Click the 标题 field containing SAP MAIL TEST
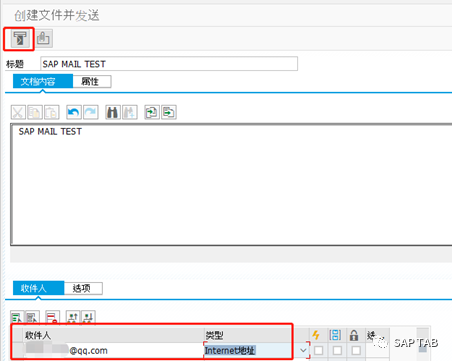 tap(169, 64)
